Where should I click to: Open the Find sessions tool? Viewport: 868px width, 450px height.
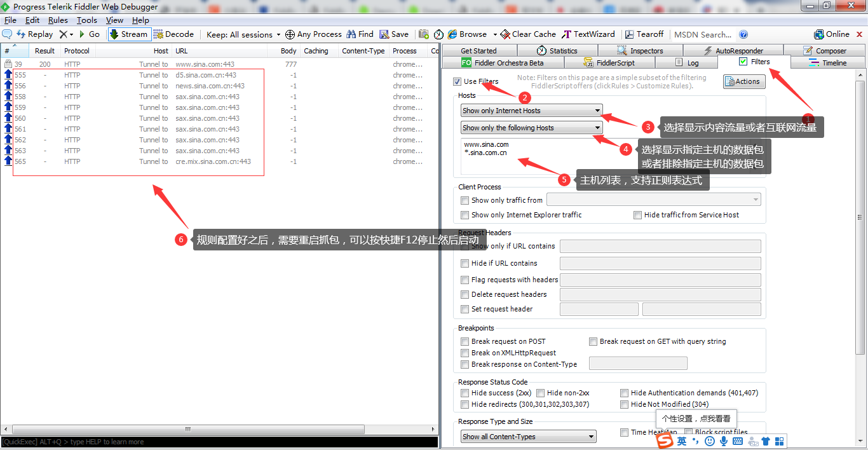(x=360, y=34)
